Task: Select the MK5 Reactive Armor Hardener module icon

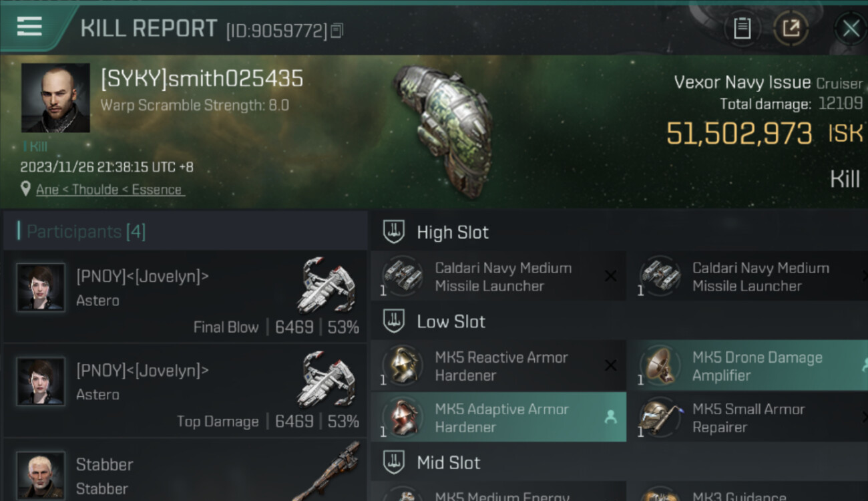Action: tap(402, 365)
